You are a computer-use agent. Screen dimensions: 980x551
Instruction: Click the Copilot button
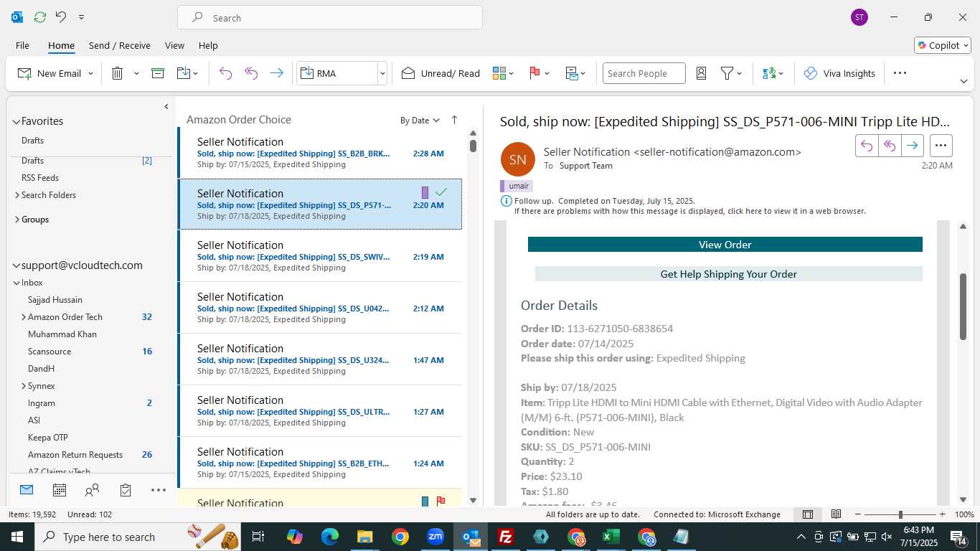942,45
